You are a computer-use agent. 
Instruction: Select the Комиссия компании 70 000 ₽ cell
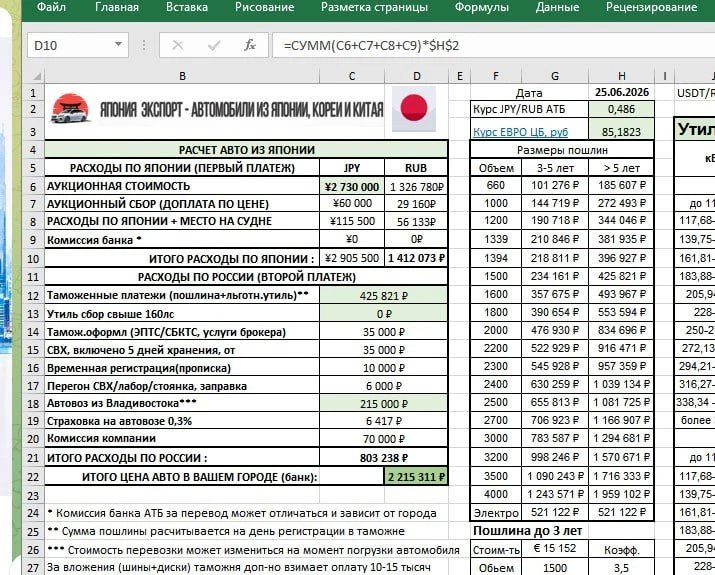(x=383, y=439)
